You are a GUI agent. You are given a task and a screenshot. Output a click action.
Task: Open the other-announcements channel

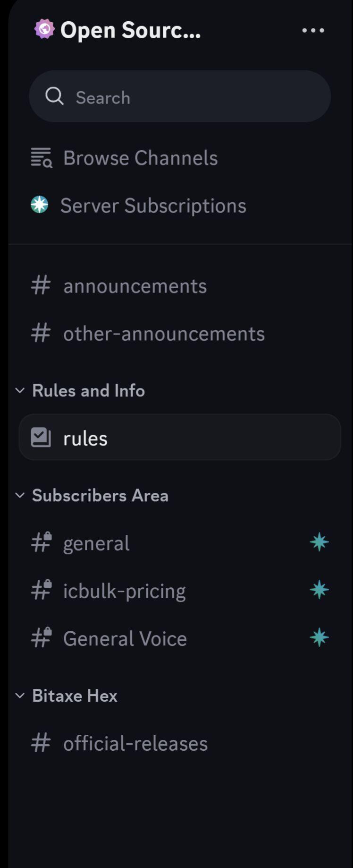(179, 334)
